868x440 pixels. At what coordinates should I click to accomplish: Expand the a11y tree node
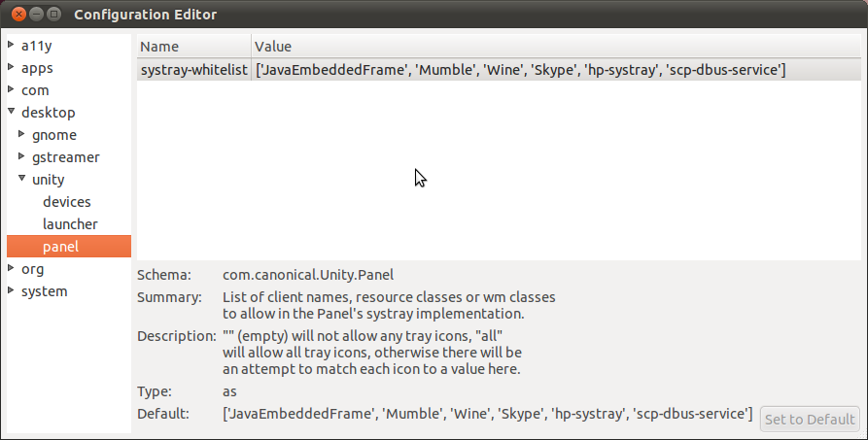pos(11,46)
